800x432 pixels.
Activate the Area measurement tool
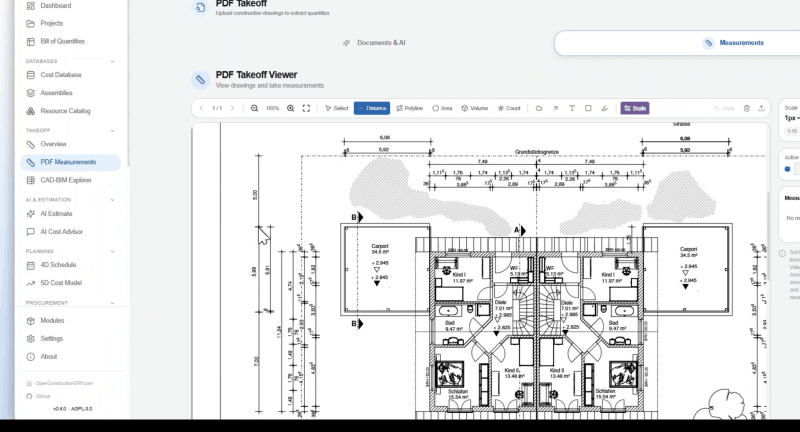click(442, 109)
